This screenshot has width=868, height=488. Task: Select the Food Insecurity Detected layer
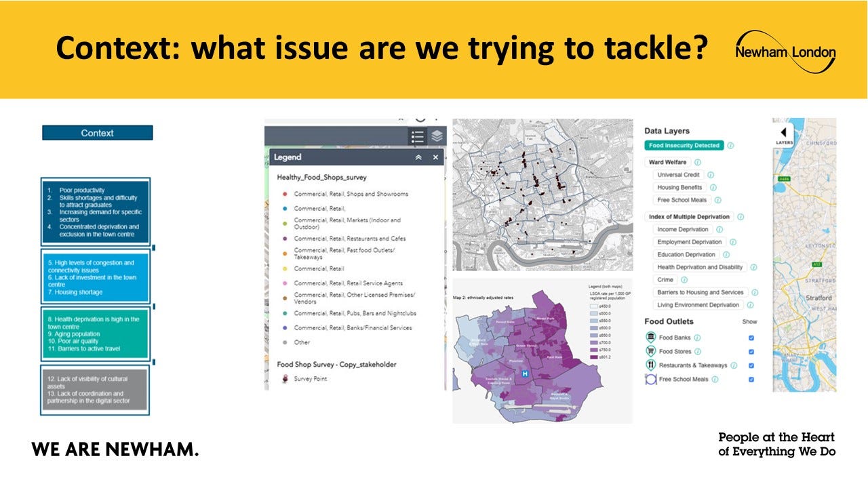(x=684, y=146)
